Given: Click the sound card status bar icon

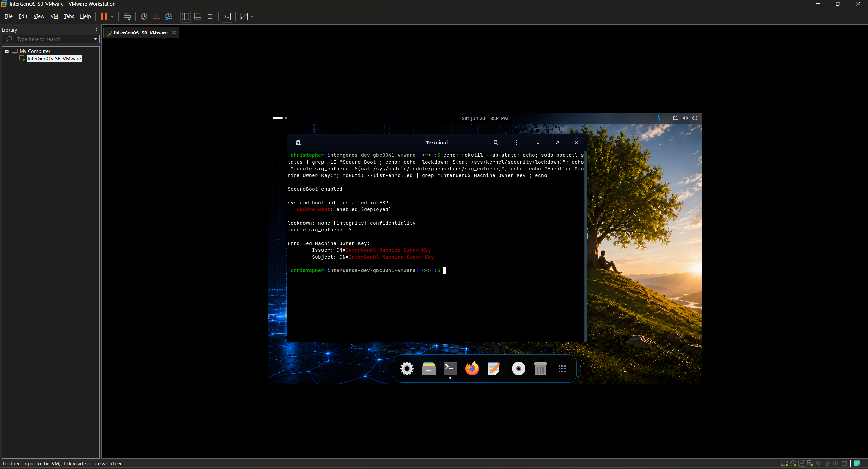Looking at the screenshot, I should 819,463.
